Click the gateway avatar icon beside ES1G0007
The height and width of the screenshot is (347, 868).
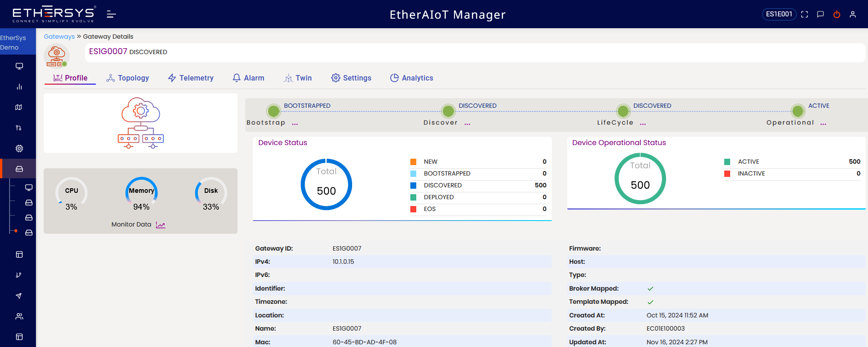tap(56, 56)
